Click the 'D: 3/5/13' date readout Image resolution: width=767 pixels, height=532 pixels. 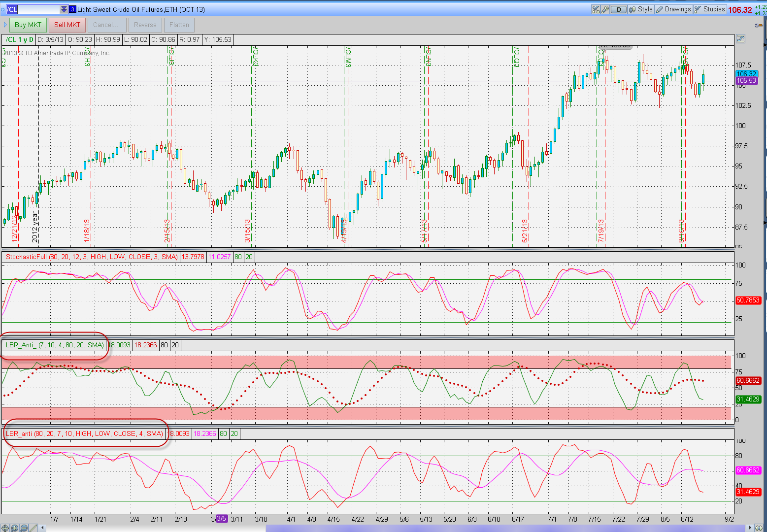51,40
